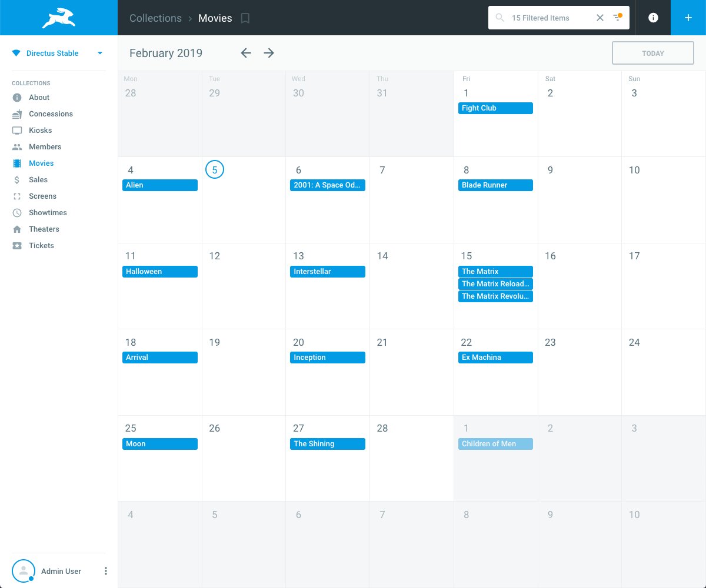Open the Moon event
Viewport: 706px width, 588px height.
(160, 444)
